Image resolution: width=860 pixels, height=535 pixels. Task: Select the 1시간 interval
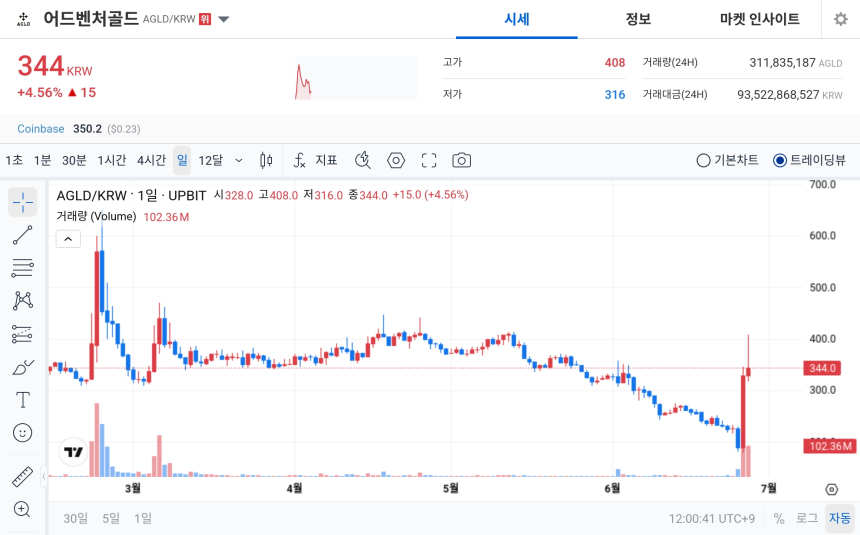coord(112,160)
